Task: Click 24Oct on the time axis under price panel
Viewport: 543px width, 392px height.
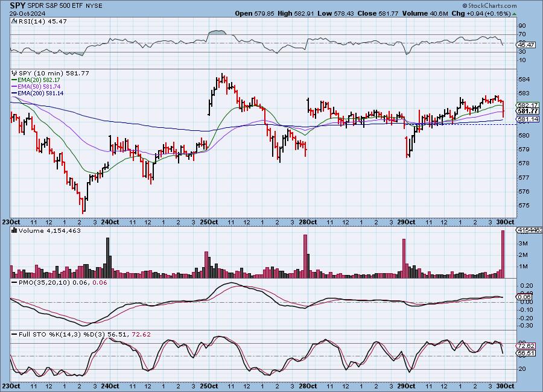Action: tap(110, 222)
